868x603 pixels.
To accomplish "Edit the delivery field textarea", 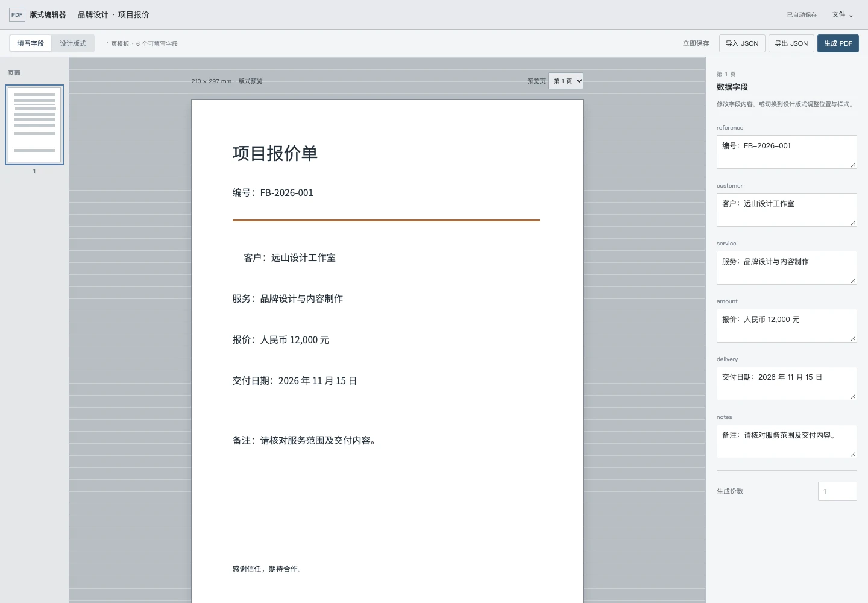I will pos(787,384).
